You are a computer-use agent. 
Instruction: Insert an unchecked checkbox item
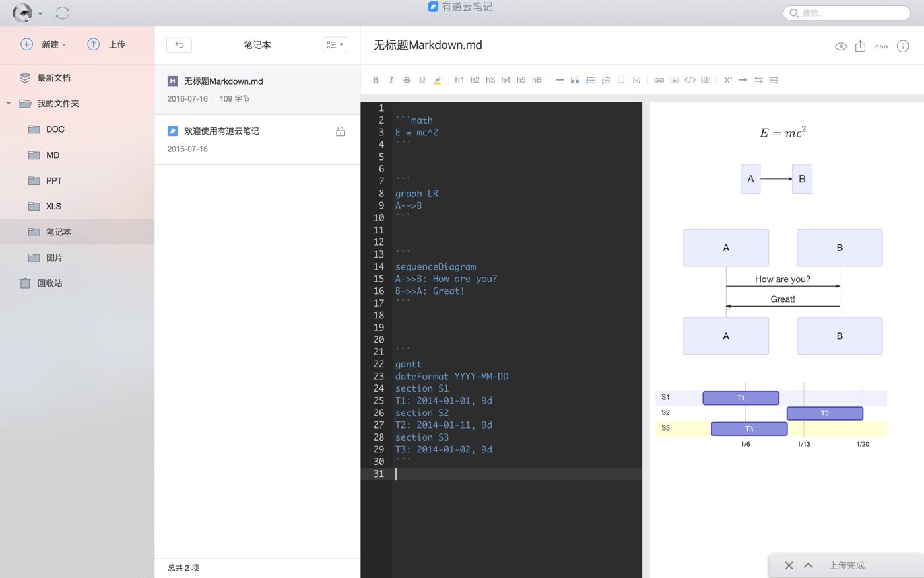621,80
